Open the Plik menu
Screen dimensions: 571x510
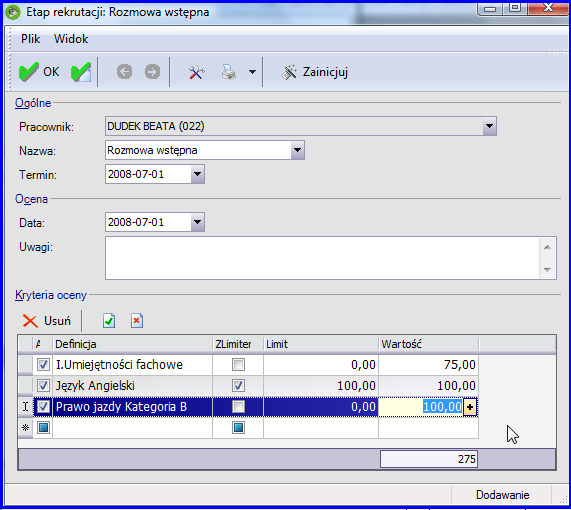[30, 39]
